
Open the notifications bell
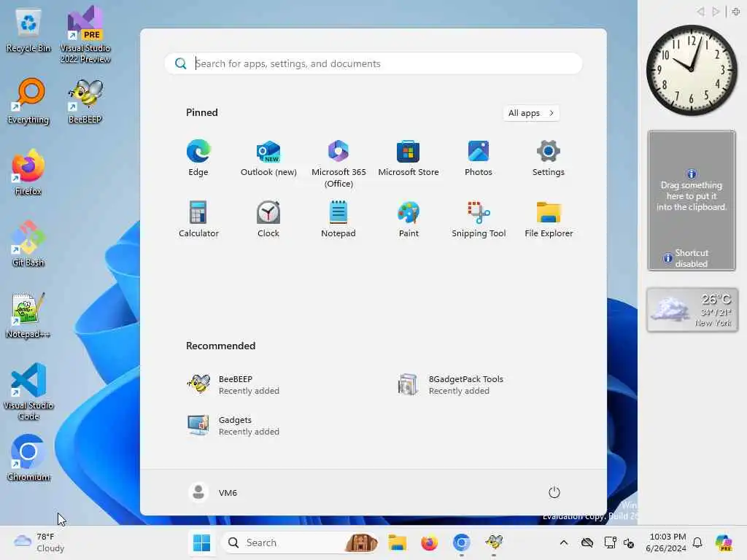(697, 542)
